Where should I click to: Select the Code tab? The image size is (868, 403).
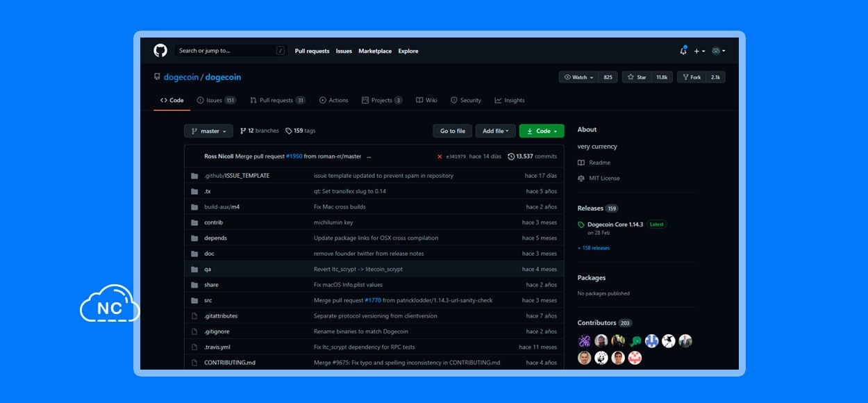(x=172, y=100)
